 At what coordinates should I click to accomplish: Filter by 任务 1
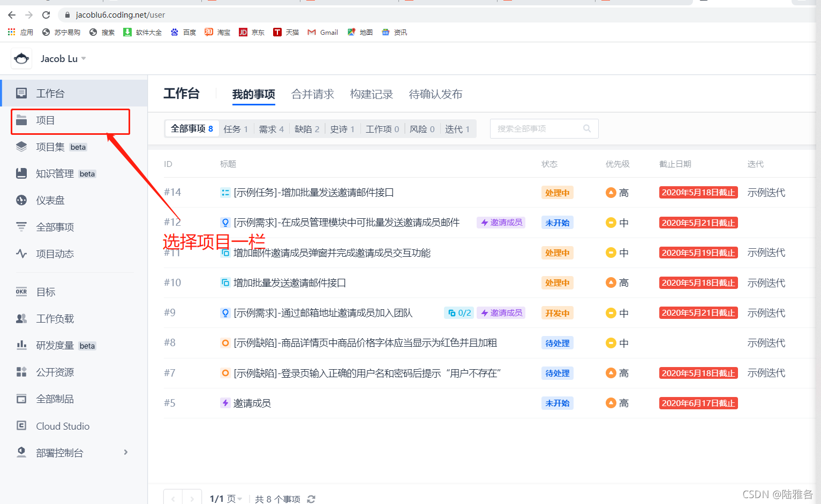point(236,129)
